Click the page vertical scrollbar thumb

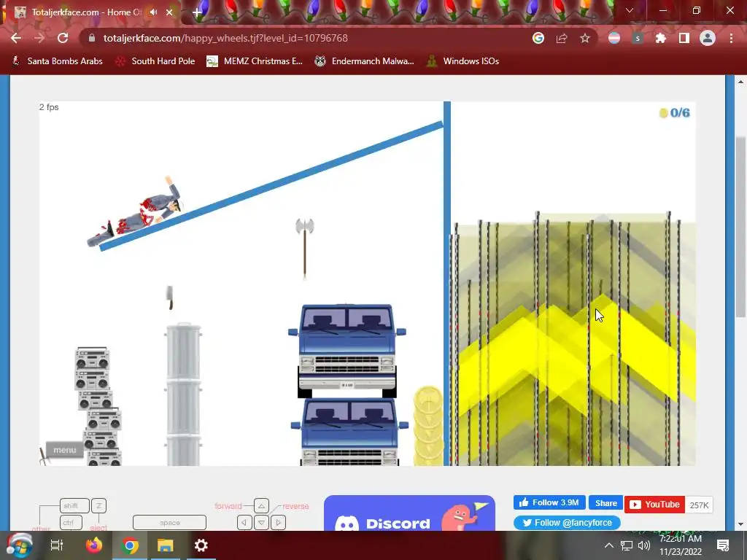point(740,227)
